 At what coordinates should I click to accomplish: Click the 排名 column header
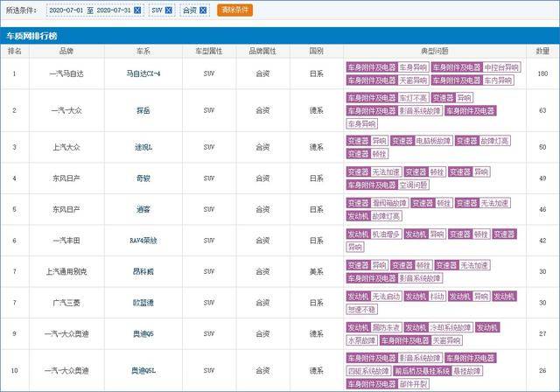tap(15, 51)
